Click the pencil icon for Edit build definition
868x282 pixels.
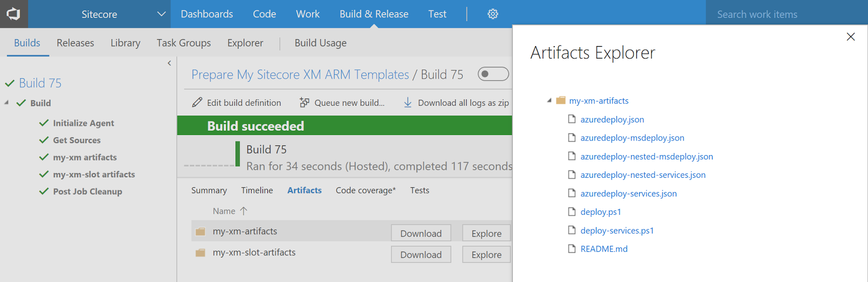(197, 102)
